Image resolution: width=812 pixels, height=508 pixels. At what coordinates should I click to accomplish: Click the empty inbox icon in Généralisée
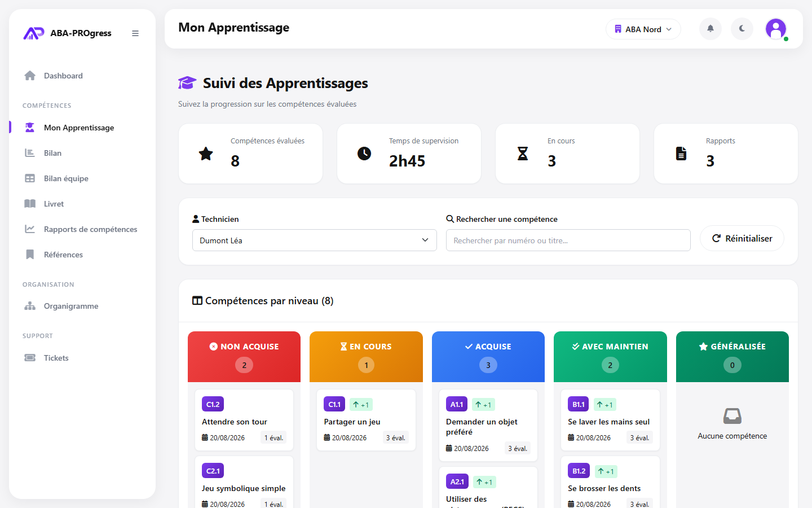point(732,416)
